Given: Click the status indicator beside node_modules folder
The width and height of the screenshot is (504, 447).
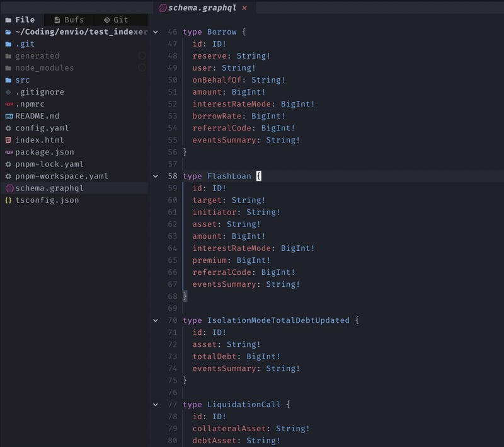Looking at the screenshot, I should (142, 68).
